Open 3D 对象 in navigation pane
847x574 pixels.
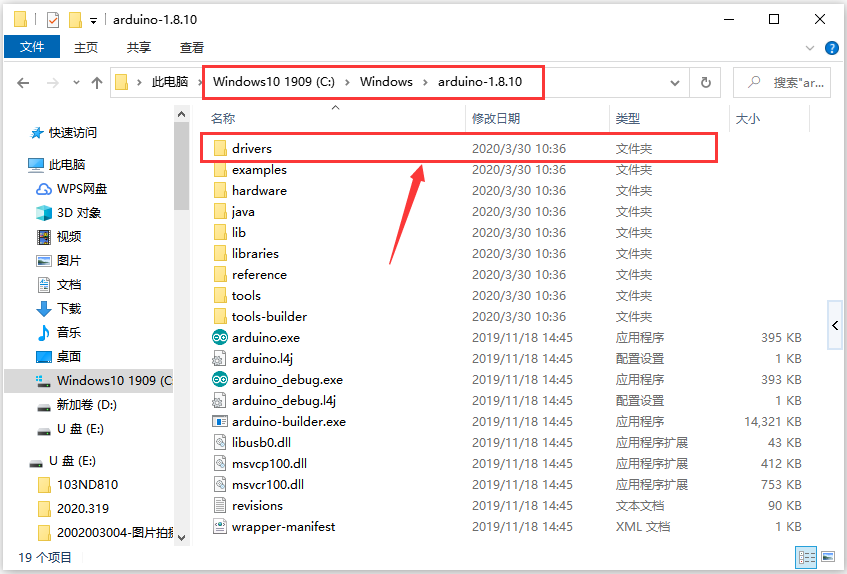point(79,213)
